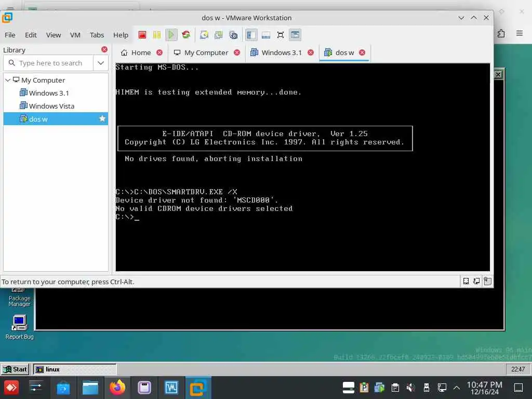This screenshot has height=399, width=532.
Task: Click the green power-on play icon
Action: tap(171, 35)
